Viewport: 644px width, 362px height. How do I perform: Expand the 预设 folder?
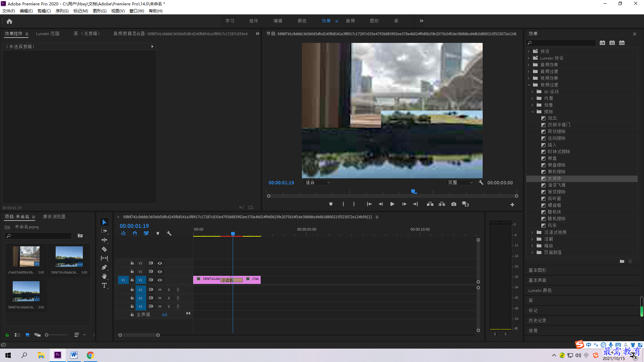pyautogui.click(x=529, y=51)
